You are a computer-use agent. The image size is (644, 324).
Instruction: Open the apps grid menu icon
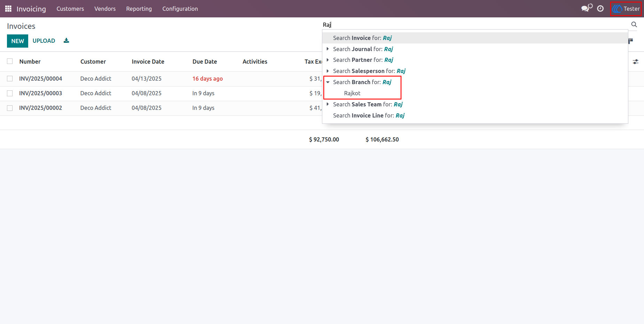pos(8,9)
